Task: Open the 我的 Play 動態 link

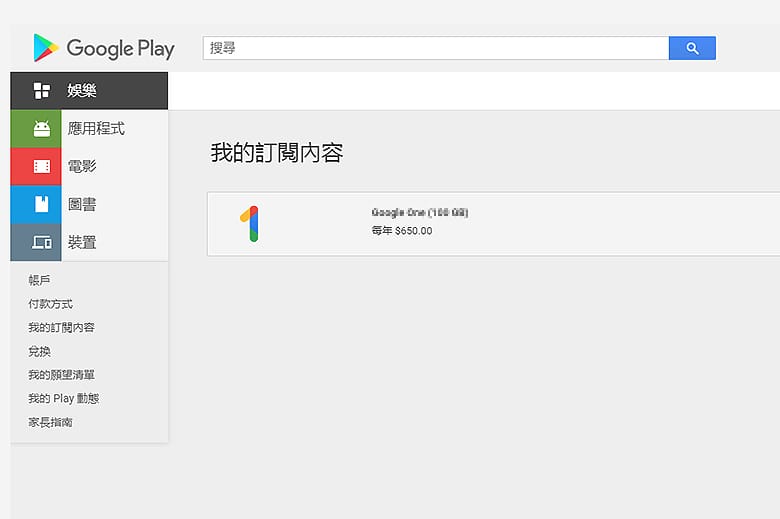Action: tap(64, 399)
